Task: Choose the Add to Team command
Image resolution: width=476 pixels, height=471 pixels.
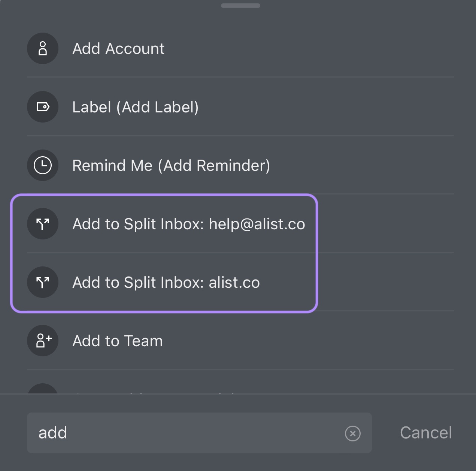Action: (x=240, y=341)
